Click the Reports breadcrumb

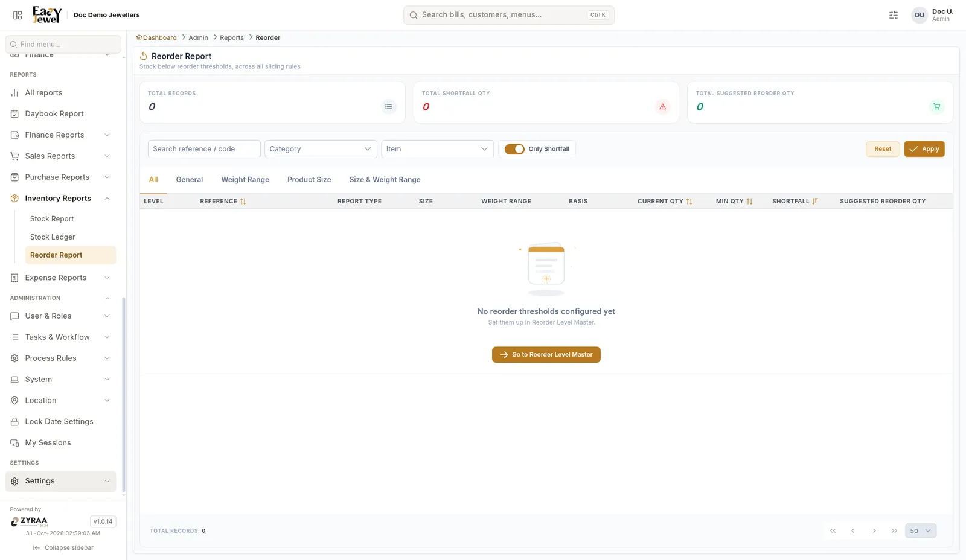[x=232, y=37]
